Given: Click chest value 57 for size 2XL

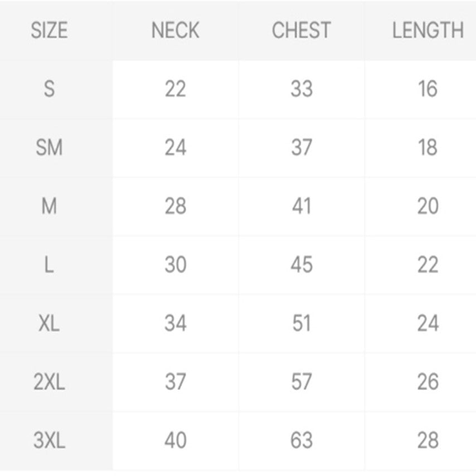Looking at the screenshot, I should [x=302, y=382].
